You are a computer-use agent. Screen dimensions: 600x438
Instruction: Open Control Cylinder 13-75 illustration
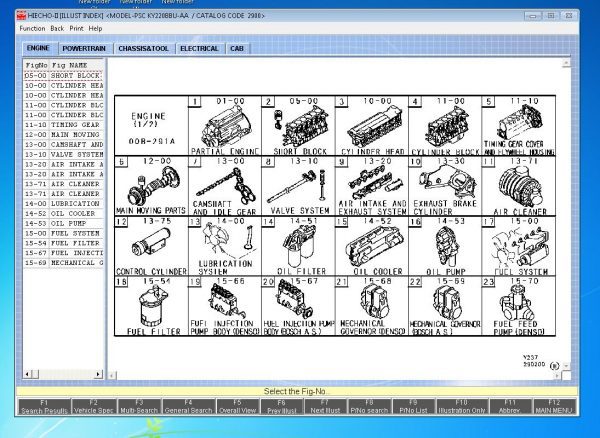[x=152, y=246]
